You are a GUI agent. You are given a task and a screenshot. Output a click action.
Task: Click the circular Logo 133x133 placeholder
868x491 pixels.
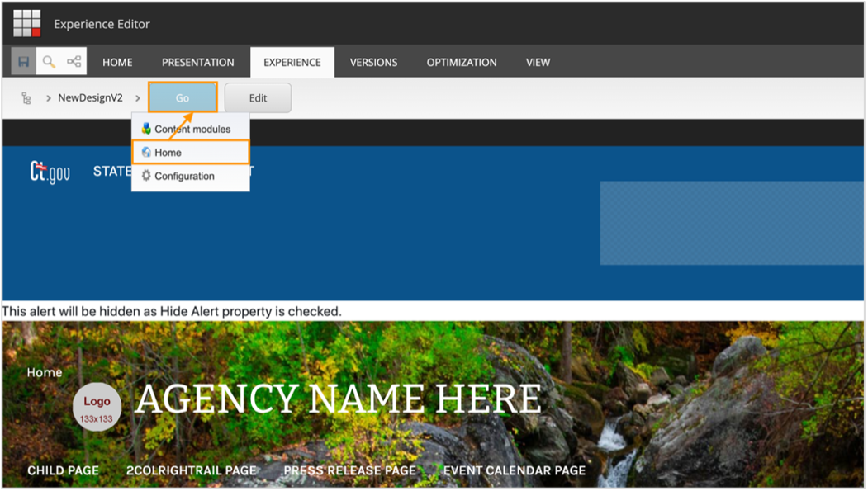coord(96,406)
